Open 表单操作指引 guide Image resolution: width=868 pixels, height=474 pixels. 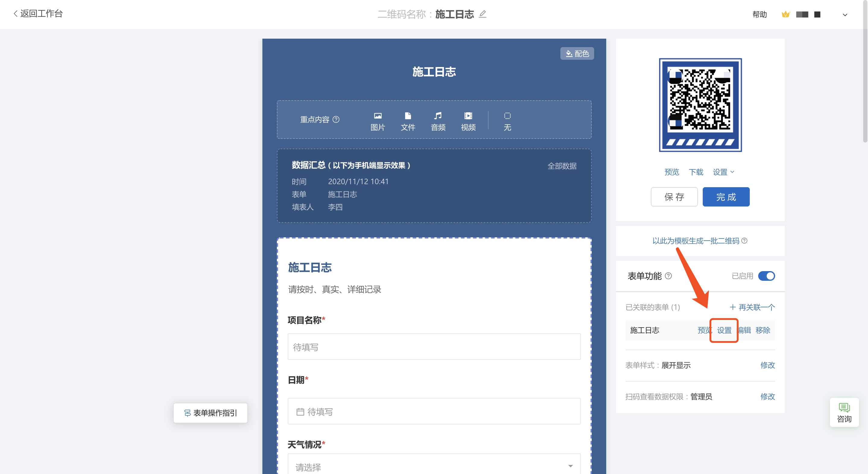click(210, 413)
